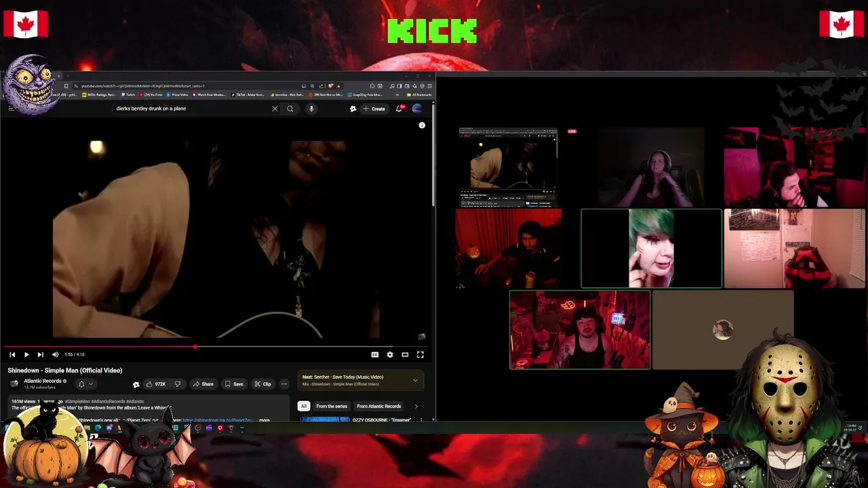
Task: Bookmark this page in address bar
Action: click(66, 86)
